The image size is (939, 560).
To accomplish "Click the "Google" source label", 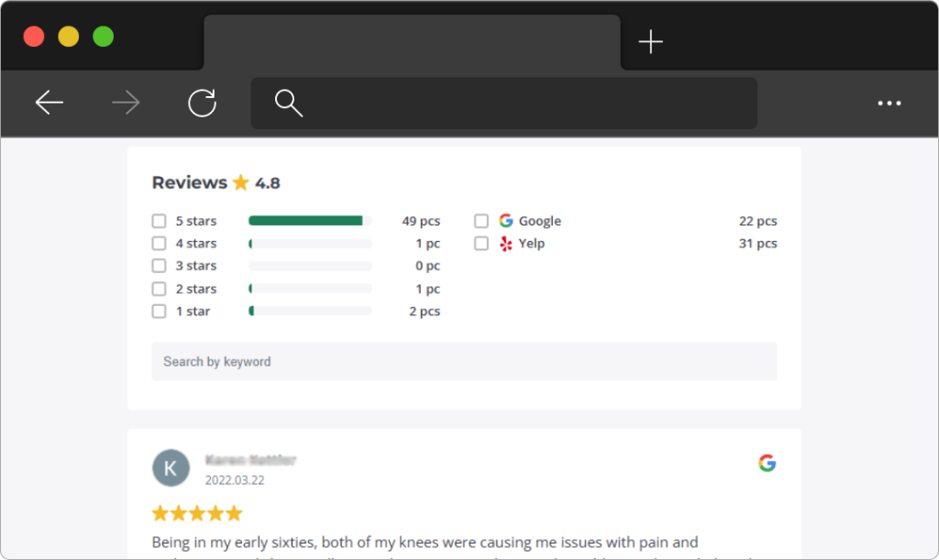I will coord(539,221).
